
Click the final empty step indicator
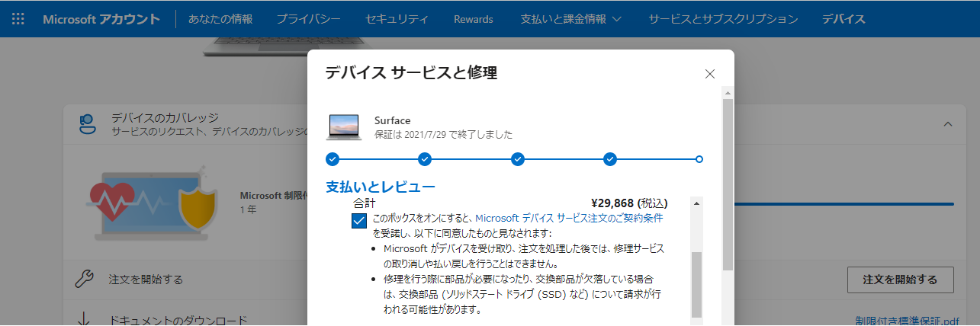tap(699, 159)
